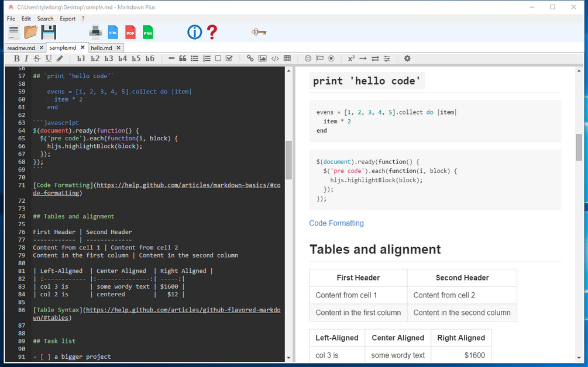
Task: Click the editor scrollbar down arrow
Action: pos(289,358)
